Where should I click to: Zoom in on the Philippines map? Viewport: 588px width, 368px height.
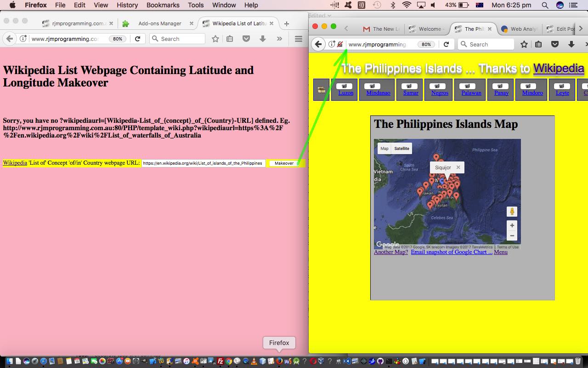tap(512, 225)
